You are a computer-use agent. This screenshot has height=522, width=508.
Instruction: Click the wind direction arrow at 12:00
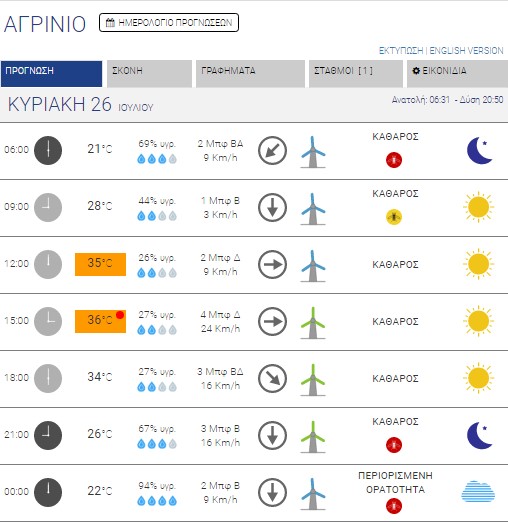tap(272, 264)
